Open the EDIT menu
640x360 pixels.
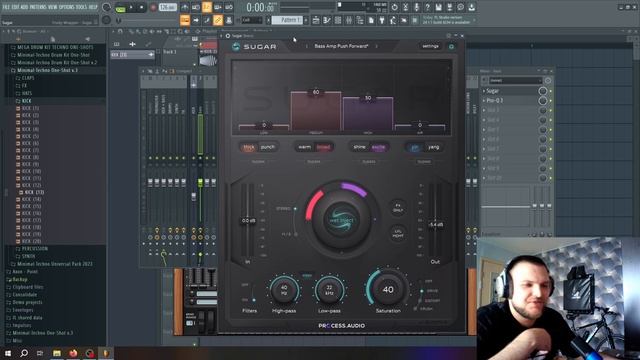click(x=16, y=7)
